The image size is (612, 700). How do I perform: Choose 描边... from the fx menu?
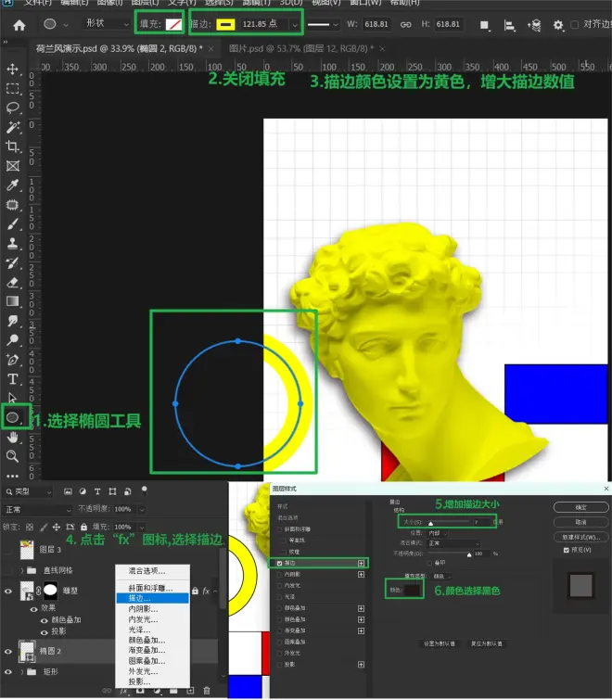[x=153, y=598]
